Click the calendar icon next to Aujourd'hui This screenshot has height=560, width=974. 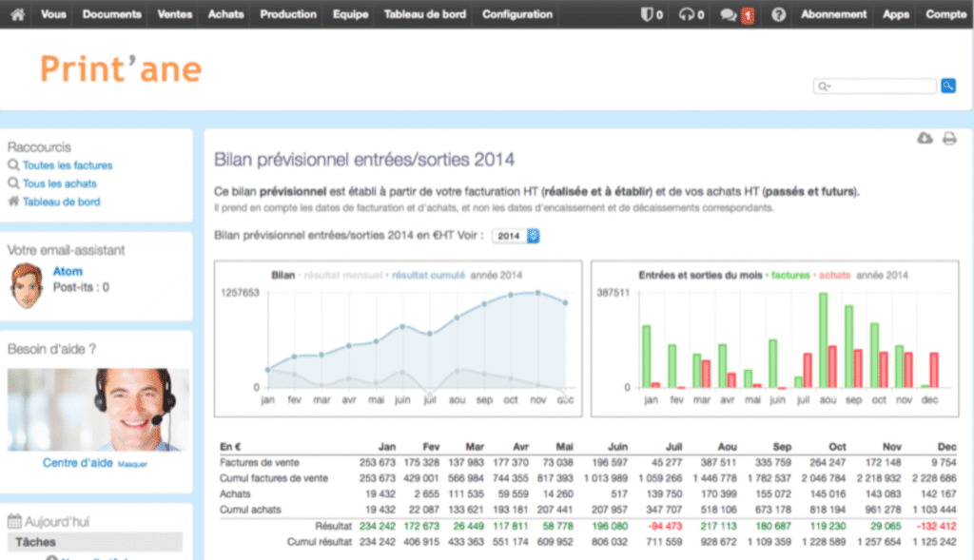tap(14, 521)
